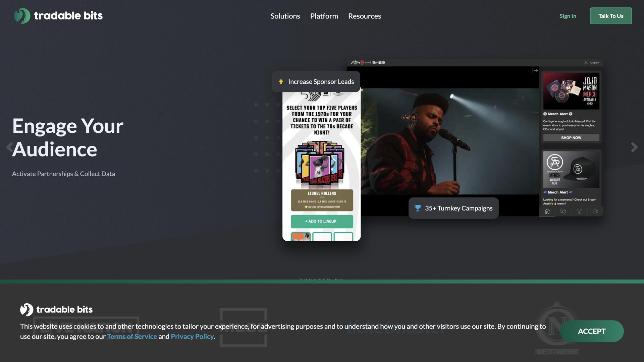Viewport: 644px width, 362px height.
Task: Click the Add To Lineup button
Action: [x=322, y=221]
